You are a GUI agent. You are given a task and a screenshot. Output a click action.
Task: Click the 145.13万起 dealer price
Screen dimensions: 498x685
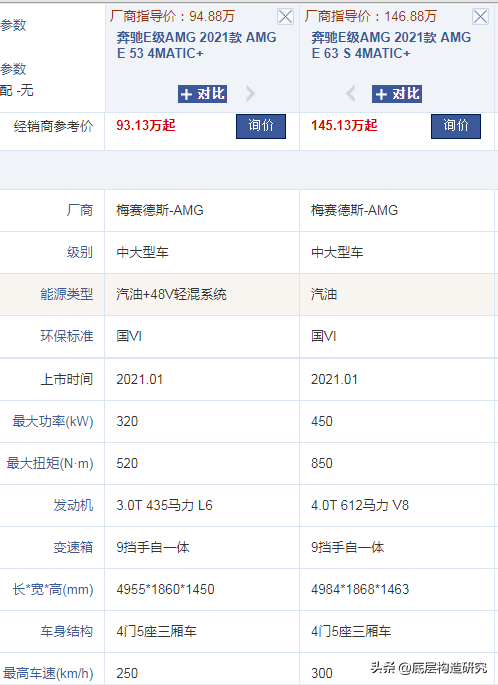pos(344,125)
